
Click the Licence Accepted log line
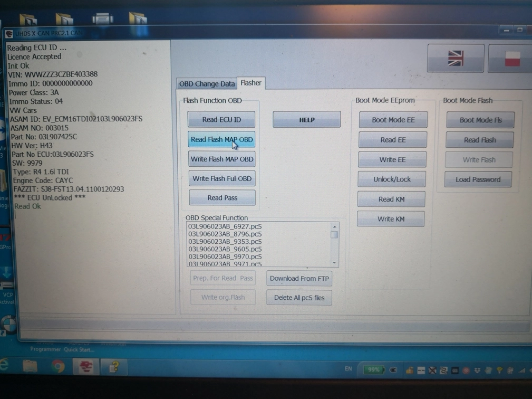pos(34,56)
